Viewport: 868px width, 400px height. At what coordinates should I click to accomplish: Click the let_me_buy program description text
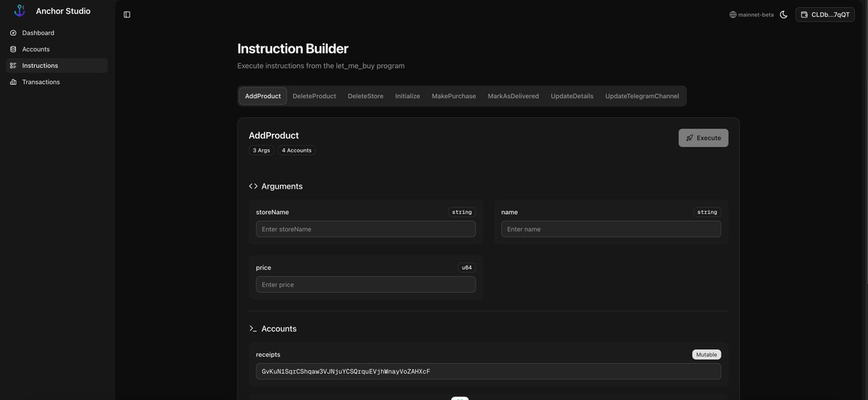click(321, 66)
